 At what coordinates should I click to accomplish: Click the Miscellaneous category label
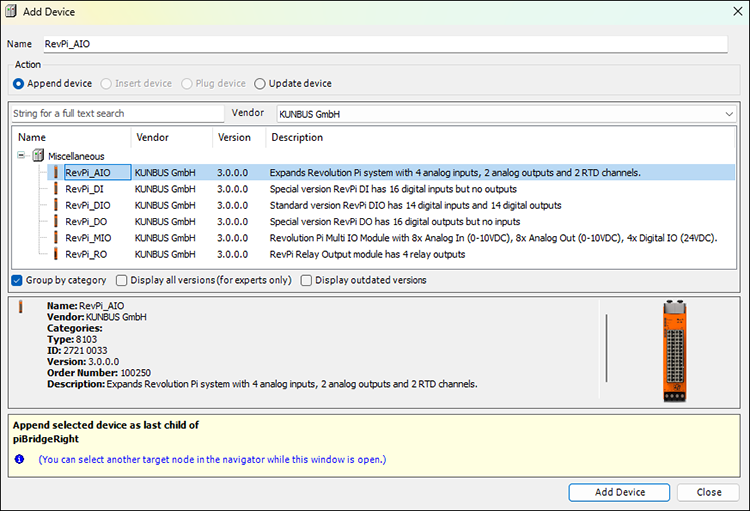(76, 156)
